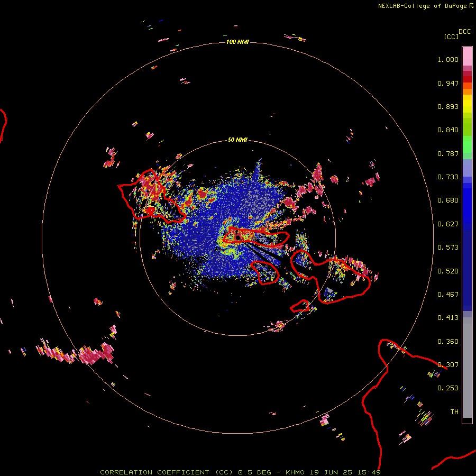This screenshot has height=476, width=476.
Task: Click the 50 NMI range ring label
Action: (x=237, y=140)
